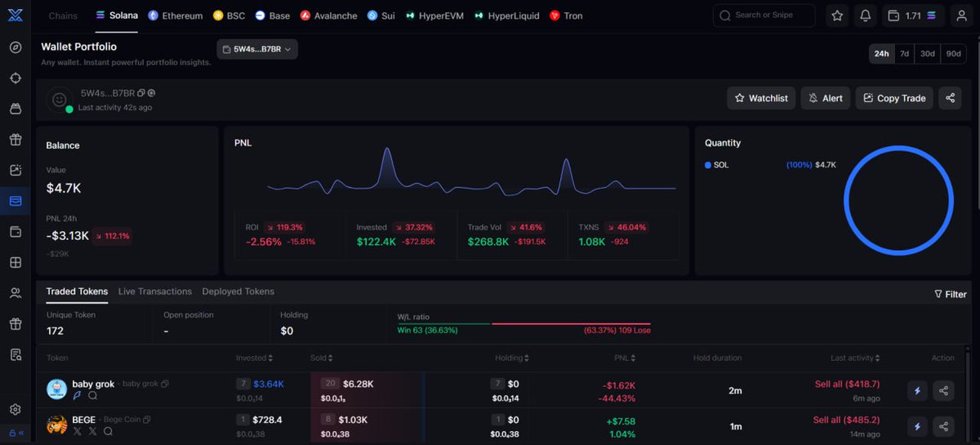Viewport: 980px width, 445px height.
Task: Select the 90d time range
Action: click(x=953, y=54)
